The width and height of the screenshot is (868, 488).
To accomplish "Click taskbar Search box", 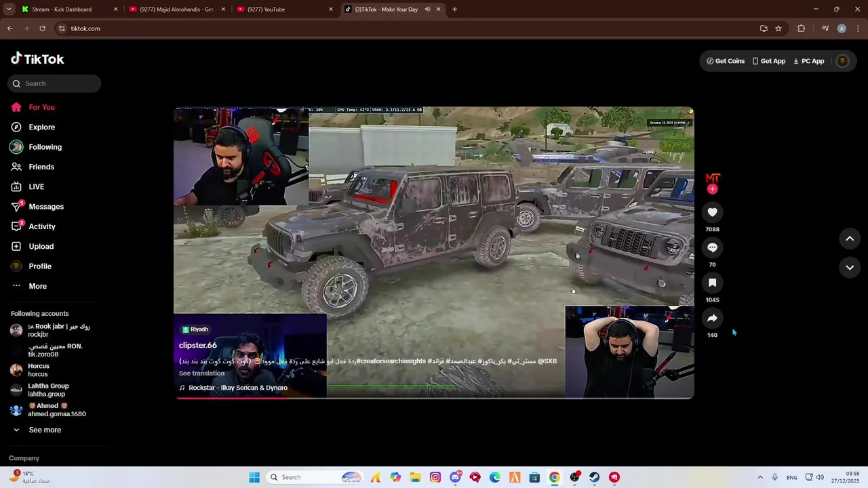I will (x=315, y=477).
